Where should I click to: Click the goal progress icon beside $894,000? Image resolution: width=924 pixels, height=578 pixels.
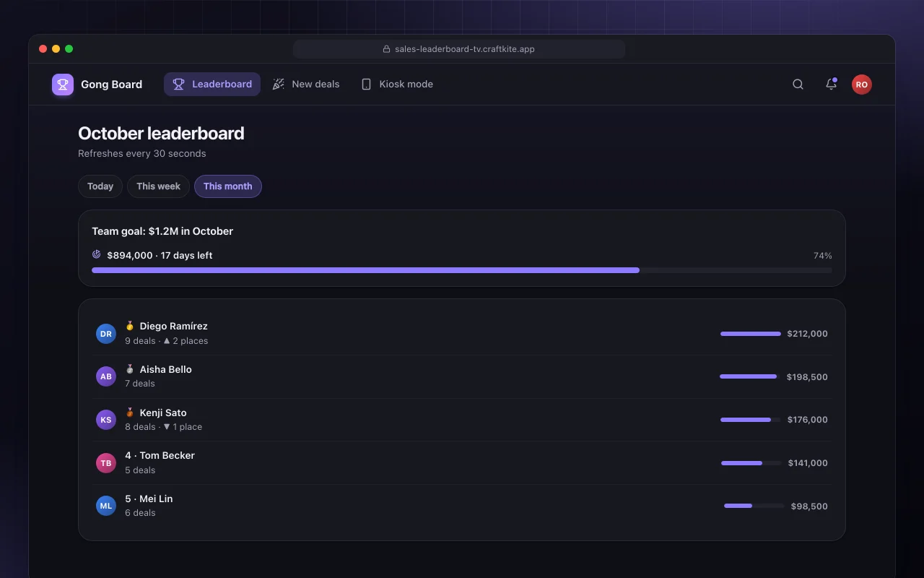[x=97, y=254]
